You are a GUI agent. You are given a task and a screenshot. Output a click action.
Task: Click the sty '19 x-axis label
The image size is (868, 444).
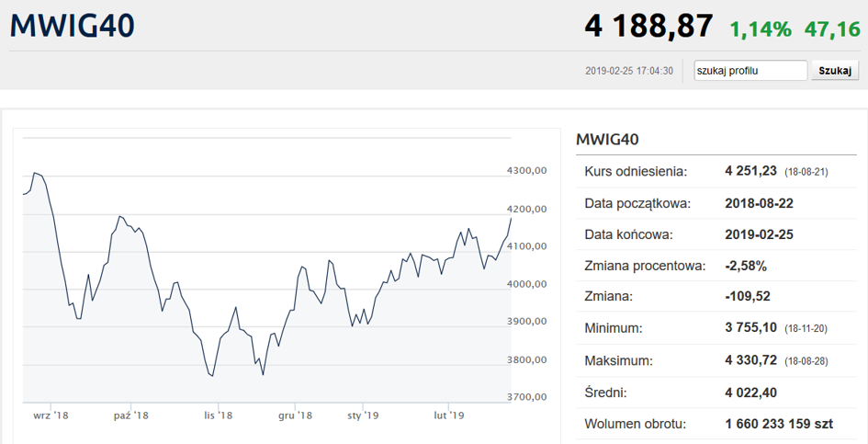tap(363, 416)
